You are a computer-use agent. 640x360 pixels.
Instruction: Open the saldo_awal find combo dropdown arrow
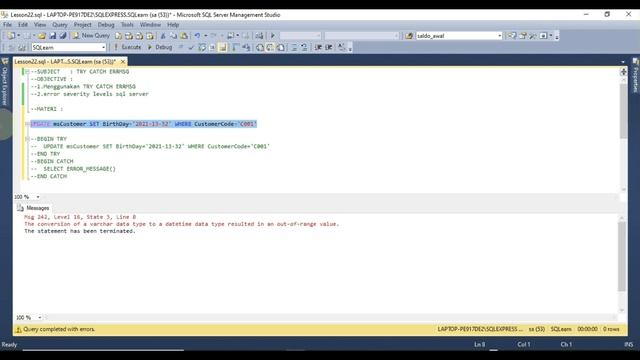pos(500,36)
